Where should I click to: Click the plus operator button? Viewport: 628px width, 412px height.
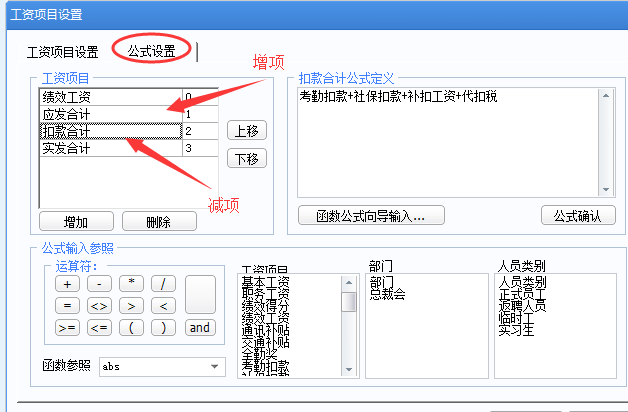coord(68,284)
